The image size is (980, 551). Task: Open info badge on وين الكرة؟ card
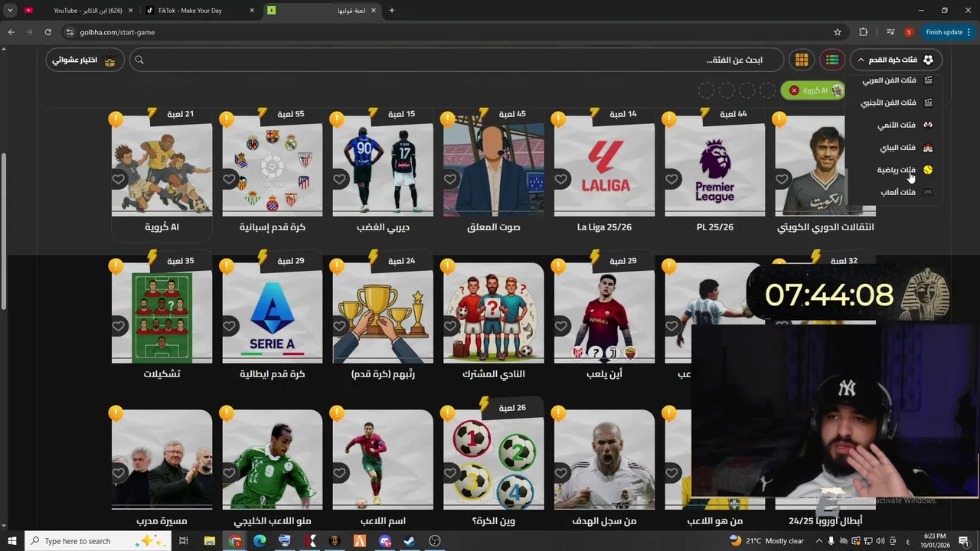[x=448, y=413]
